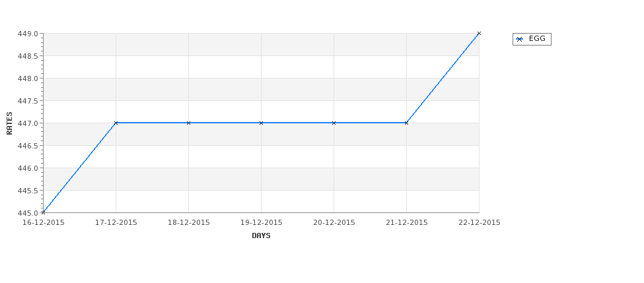Click the EGG legend marker icon
This screenshot has height=283, width=644.
click(x=520, y=40)
